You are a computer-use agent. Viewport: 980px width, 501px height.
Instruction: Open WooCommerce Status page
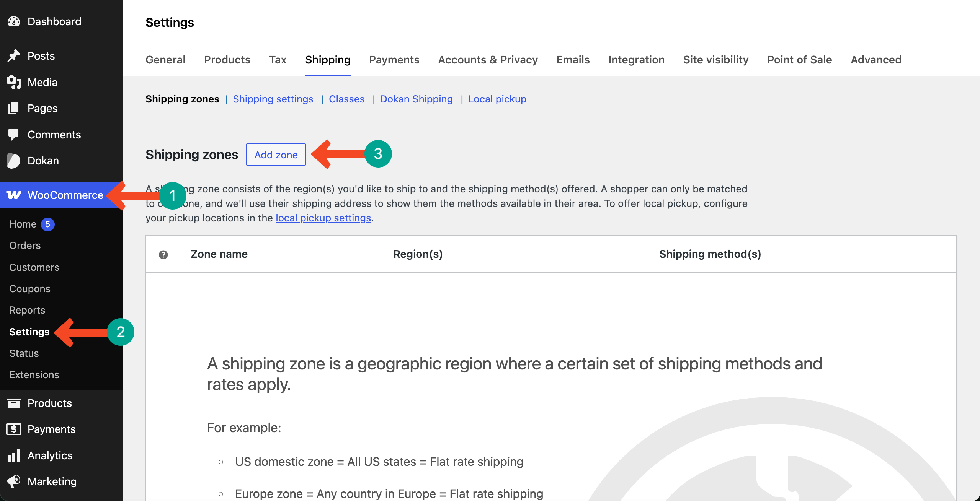tap(24, 353)
